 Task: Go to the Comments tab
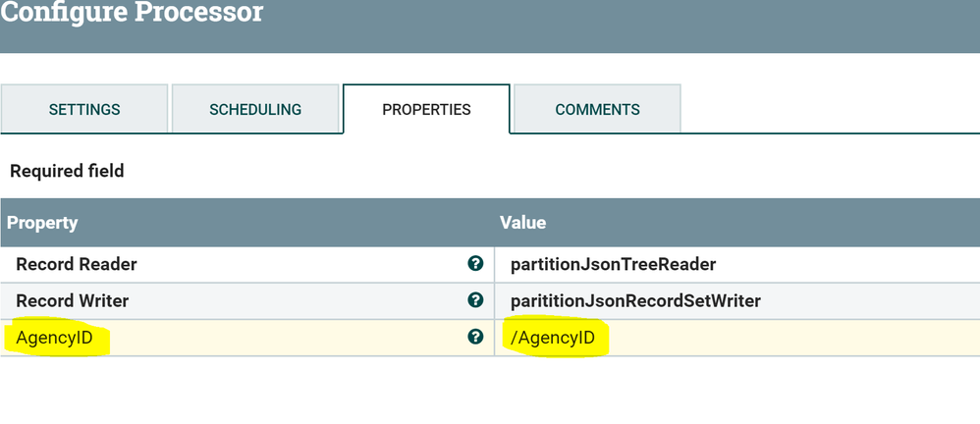click(597, 109)
